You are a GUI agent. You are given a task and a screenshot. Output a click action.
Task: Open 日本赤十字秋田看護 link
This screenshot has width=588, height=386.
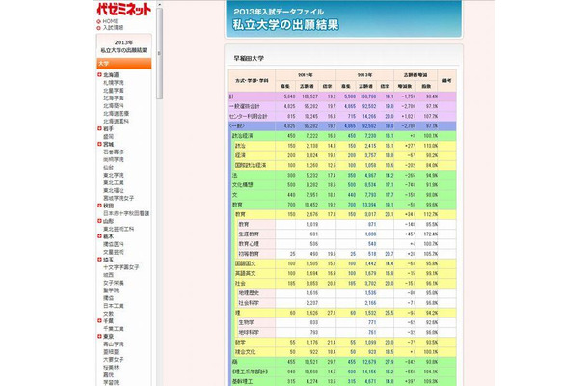126,213
